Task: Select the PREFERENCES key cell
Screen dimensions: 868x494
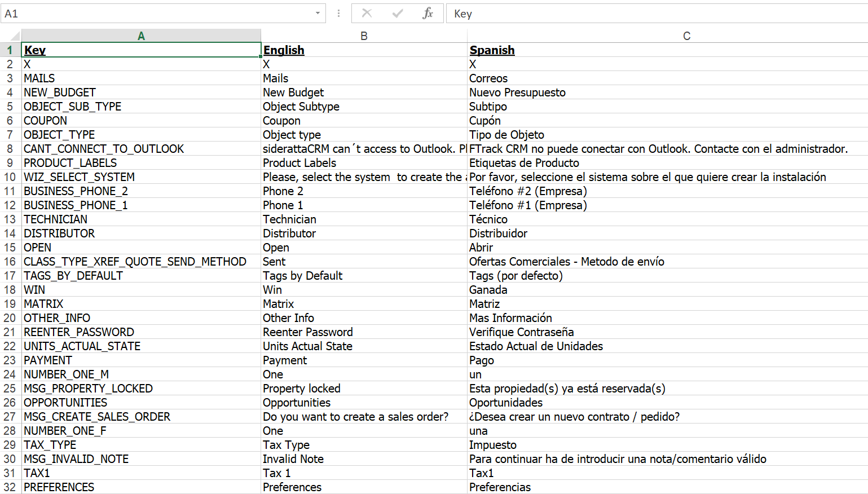Action: point(141,487)
